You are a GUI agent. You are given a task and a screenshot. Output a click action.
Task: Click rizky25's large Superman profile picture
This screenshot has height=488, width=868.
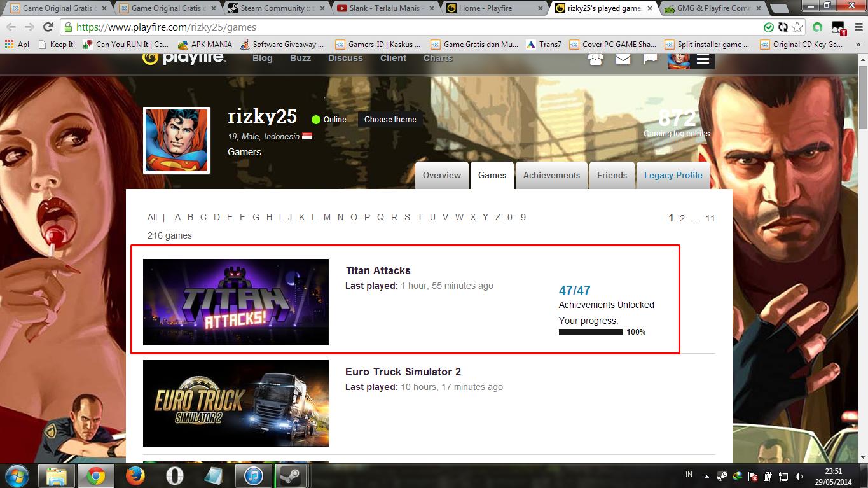pyautogui.click(x=177, y=140)
